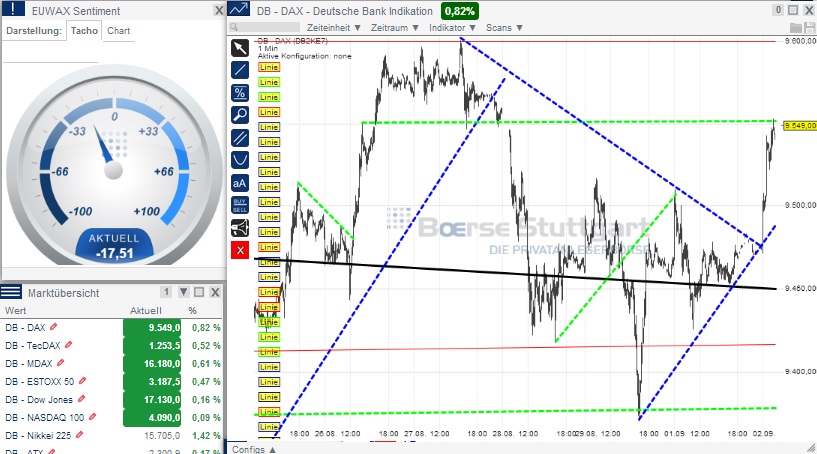Activate the magnifier zoom tool

coord(240,115)
